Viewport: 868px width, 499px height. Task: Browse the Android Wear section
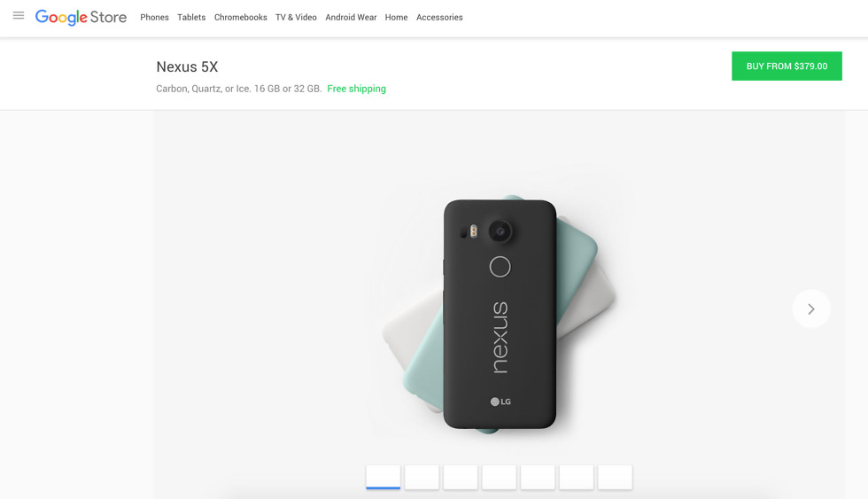tap(351, 17)
